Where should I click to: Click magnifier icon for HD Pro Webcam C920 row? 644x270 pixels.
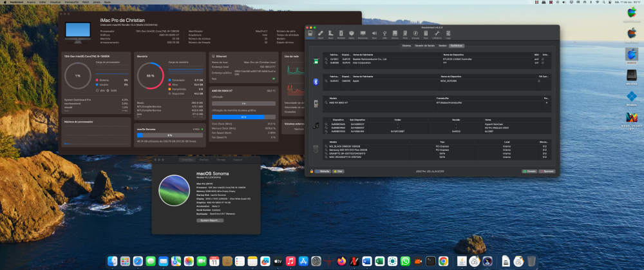(326, 128)
